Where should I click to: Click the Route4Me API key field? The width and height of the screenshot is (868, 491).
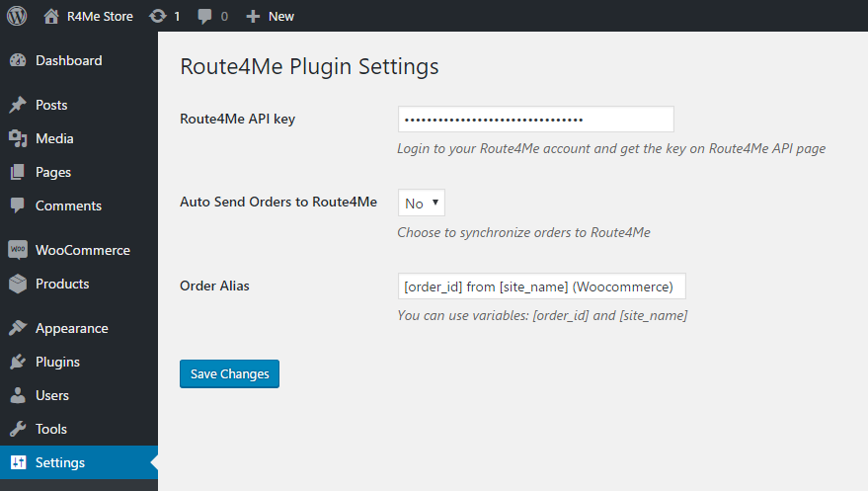coord(535,120)
